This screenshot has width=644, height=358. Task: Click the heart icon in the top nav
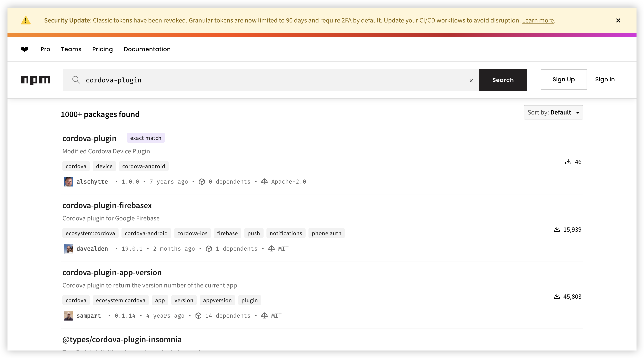pyautogui.click(x=25, y=49)
